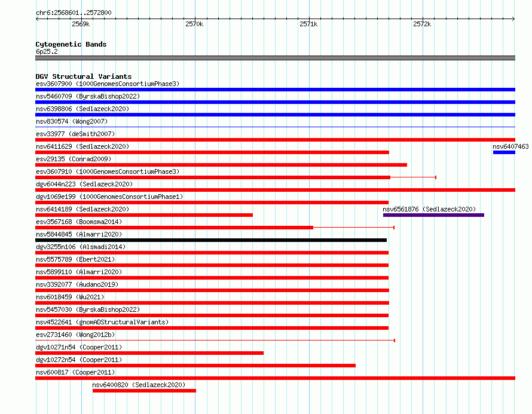This screenshot has height=414, width=532.
Task: Click the thin blue nsv830574 line
Action: 275,127
